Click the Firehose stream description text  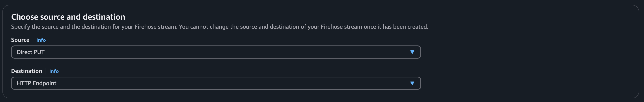[220, 27]
